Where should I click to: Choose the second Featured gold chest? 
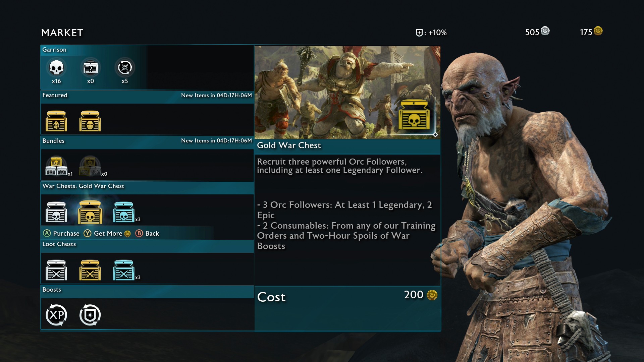pyautogui.click(x=90, y=121)
